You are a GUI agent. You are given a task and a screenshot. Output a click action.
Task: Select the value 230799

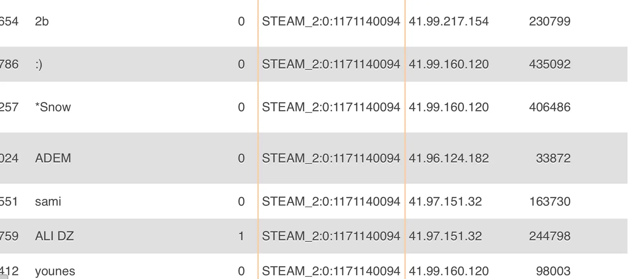coord(549,21)
